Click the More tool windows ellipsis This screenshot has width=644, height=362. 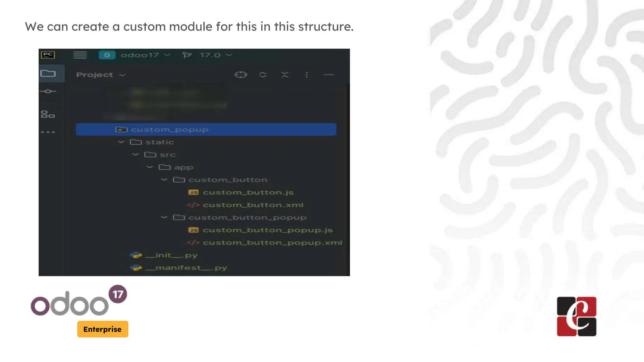click(x=48, y=132)
